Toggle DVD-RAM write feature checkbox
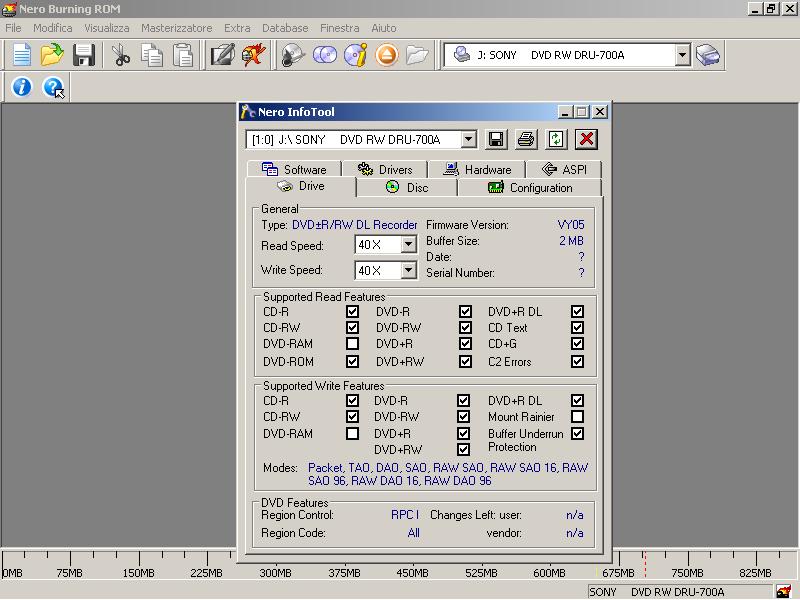The width and height of the screenshot is (800, 600). (x=352, y=434)
